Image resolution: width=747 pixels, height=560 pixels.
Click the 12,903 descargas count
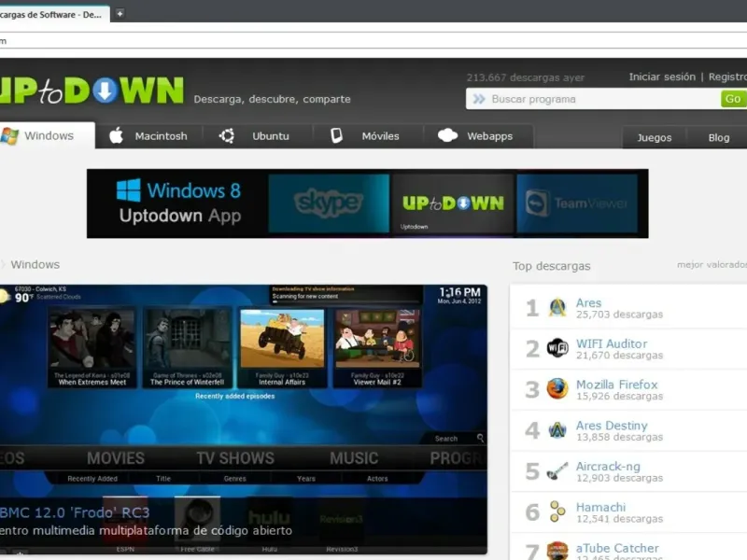pos(619,478)
